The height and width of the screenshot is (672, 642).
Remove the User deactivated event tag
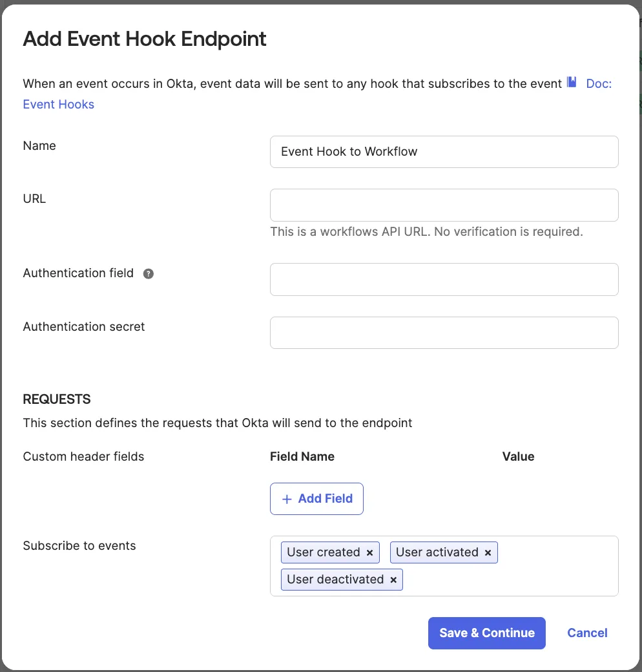[393, 580]
